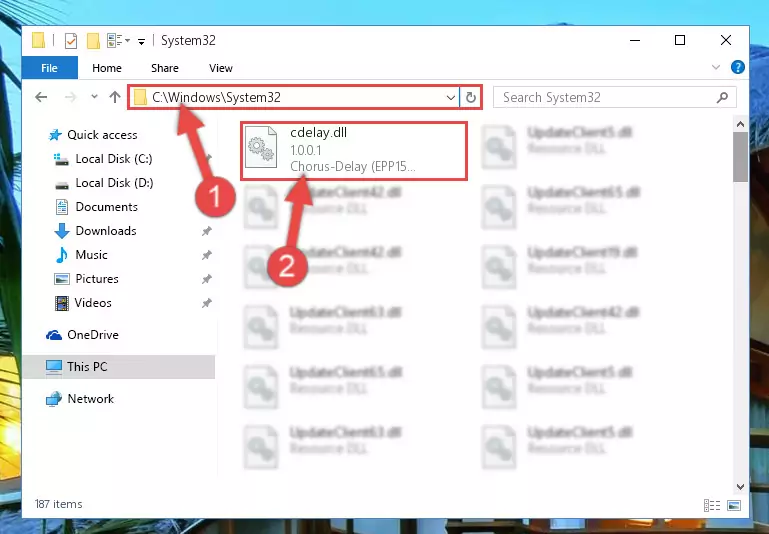Image resolution: width=769 pixels, height=534 pixels.
Task: Click the file list scrollbar up arrow
Action: point(741,125)
